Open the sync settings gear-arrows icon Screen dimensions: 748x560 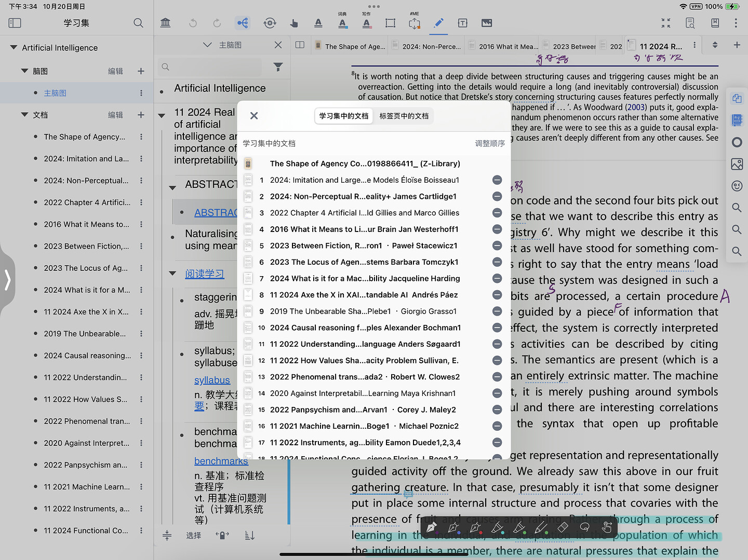click(270, 23)
